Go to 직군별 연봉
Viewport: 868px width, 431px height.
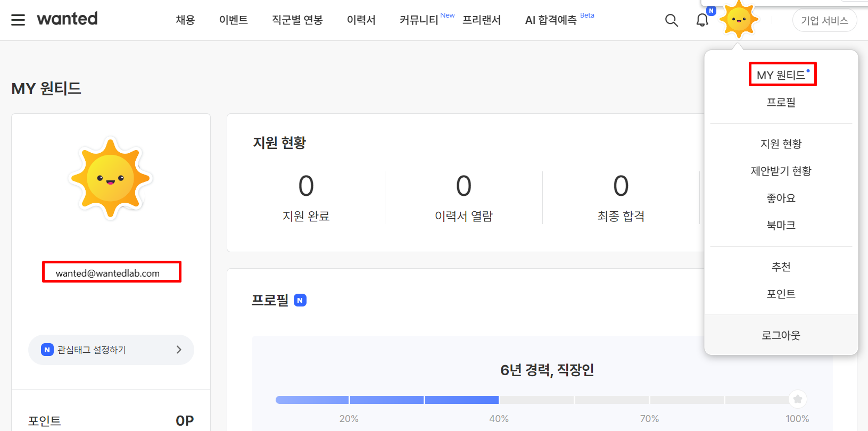(x=297, y=20)
